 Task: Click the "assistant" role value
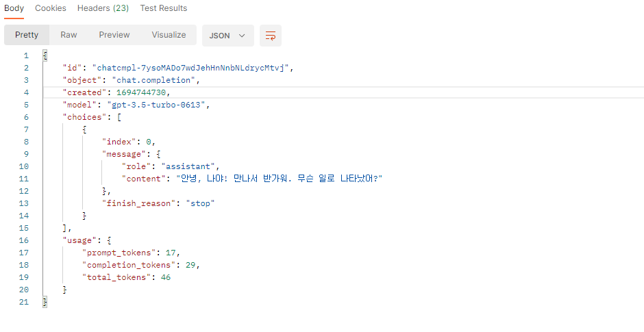[188, 166]
